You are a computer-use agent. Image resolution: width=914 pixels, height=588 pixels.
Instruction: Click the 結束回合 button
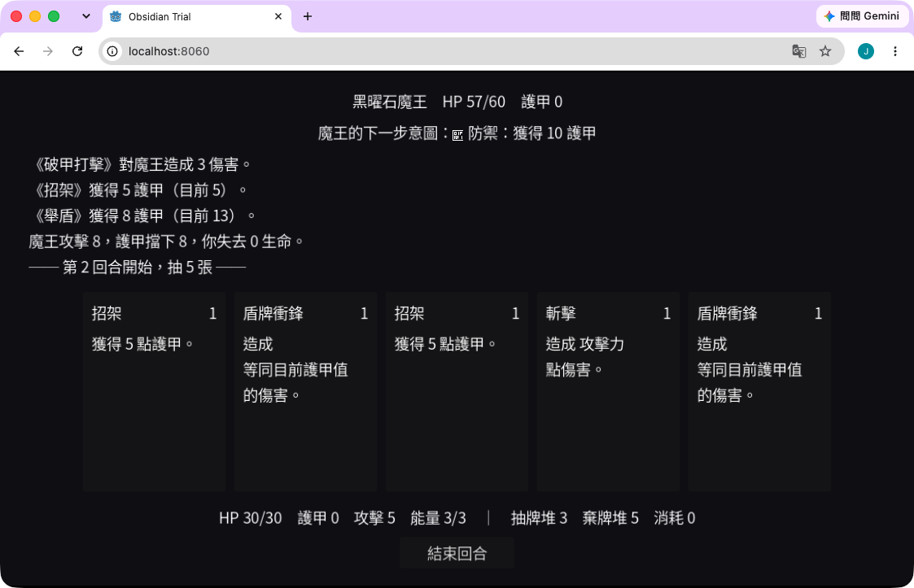click(457, 553)
